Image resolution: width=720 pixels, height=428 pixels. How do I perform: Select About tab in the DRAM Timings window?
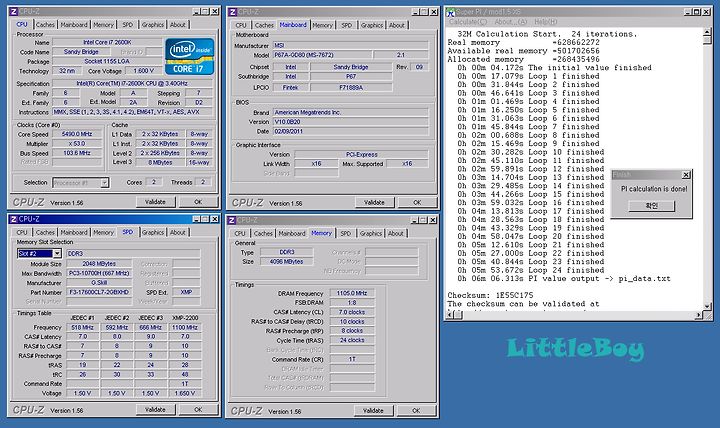[395, 233]
